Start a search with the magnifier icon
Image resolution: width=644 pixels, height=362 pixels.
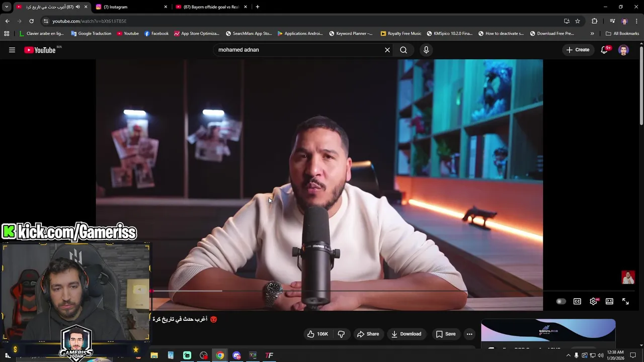(404, 50)
